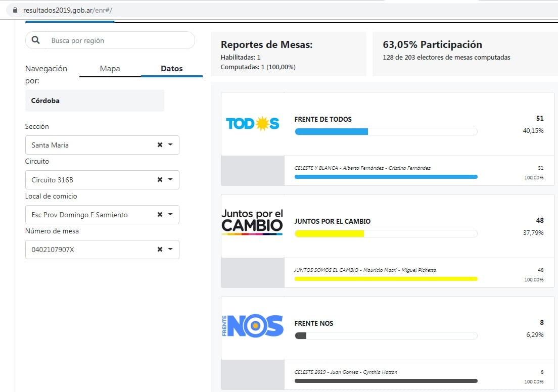
Task: Focus the Busca por región search field
Action: point(110,40)
